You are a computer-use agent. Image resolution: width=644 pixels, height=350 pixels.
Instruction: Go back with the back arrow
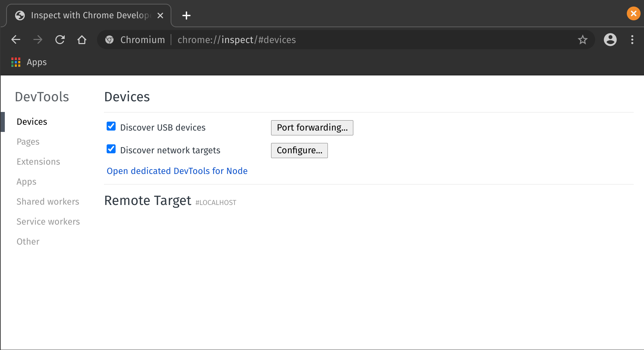(x=16, y=40)
